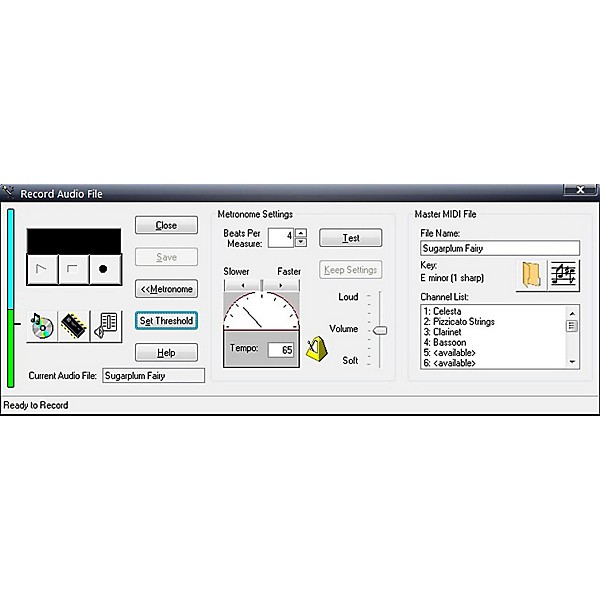Click the tempo dial gauge
Image resolution: width=600 pixels, height=600 pixels.
pos(261,310)
